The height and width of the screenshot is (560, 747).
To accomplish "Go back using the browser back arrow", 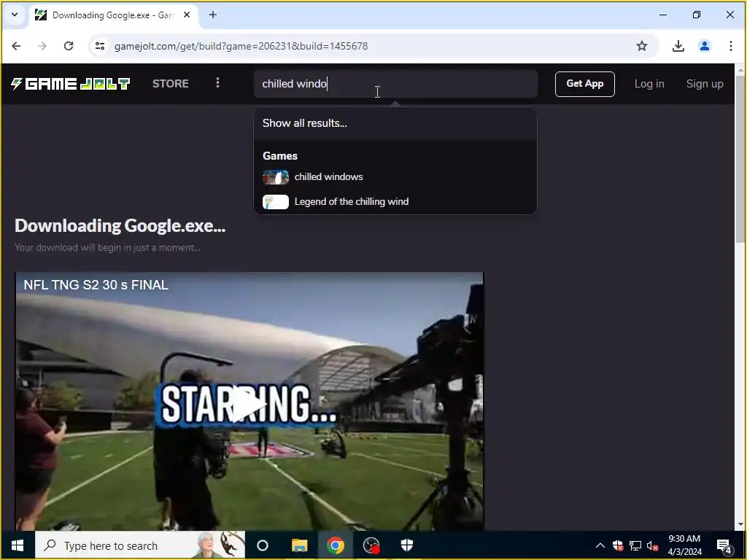I will [x=16, y=46].
